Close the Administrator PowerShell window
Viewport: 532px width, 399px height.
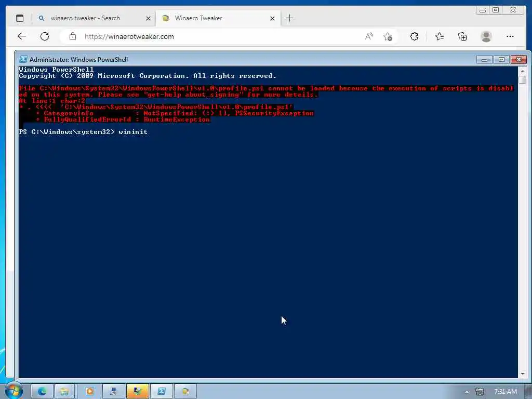(x=519, y=60)
